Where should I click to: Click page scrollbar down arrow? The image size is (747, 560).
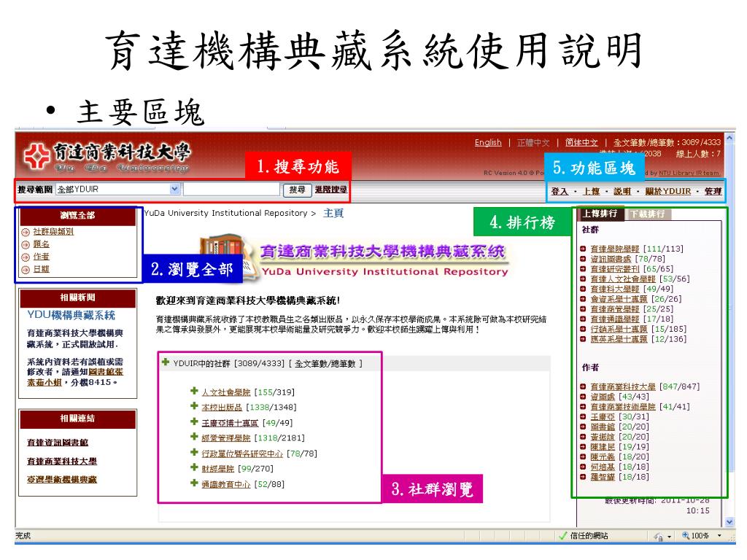(729, 522)
